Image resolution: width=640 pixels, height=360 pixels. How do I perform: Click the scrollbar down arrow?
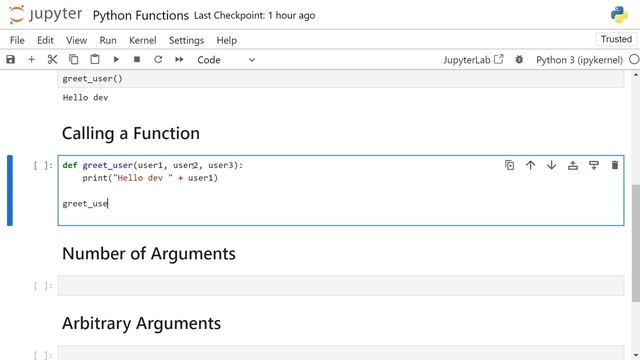(636, 356)
